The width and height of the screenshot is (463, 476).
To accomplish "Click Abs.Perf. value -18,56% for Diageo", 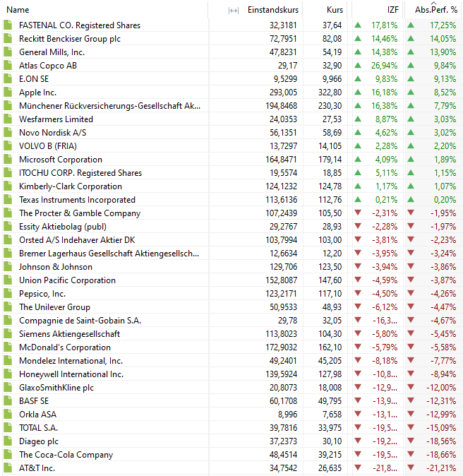I will 441,441.
